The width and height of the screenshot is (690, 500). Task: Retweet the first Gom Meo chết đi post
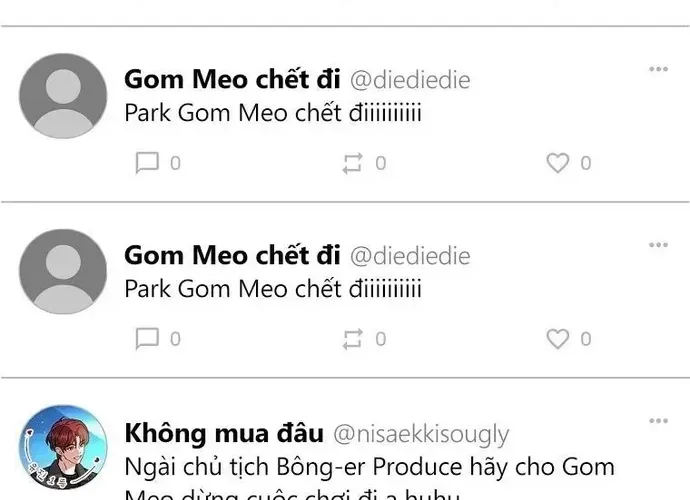coord(352,163)
